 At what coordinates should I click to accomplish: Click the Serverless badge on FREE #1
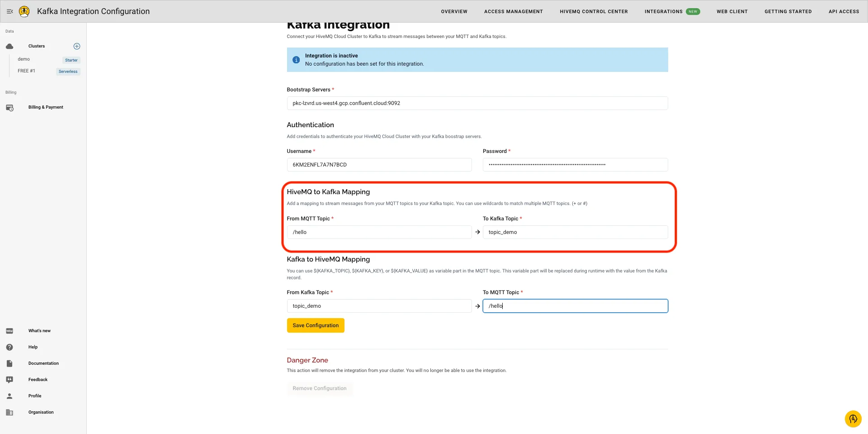click(x=68, y=72)
